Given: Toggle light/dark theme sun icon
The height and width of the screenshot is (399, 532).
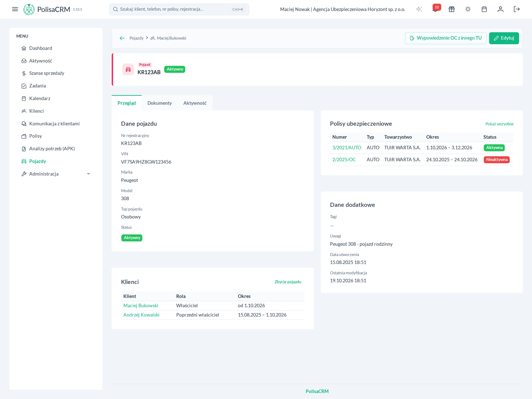Looking at the screenshot, I should 468,9.
